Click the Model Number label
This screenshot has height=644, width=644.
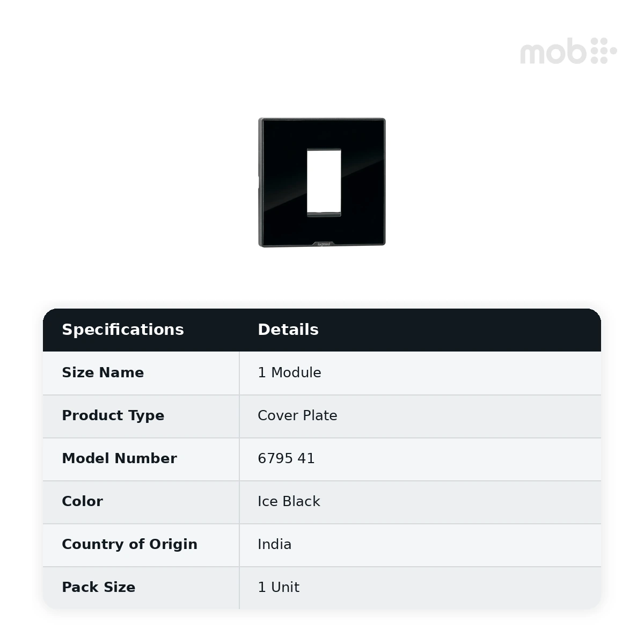119,458
